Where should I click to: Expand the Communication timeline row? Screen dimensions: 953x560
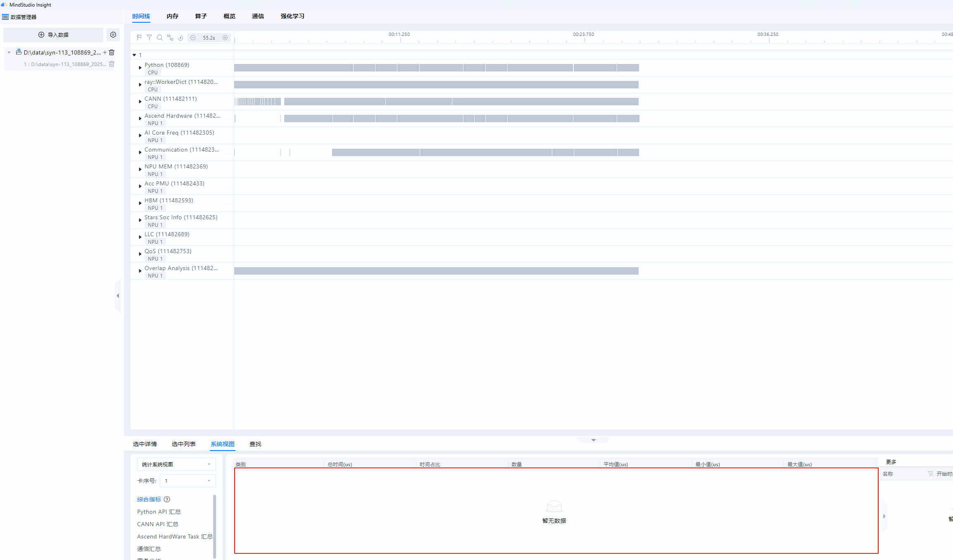pos(140,152)
